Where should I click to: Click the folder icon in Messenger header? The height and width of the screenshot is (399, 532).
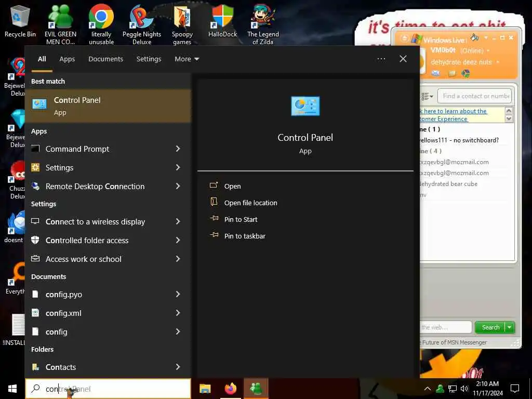[451, 73]
